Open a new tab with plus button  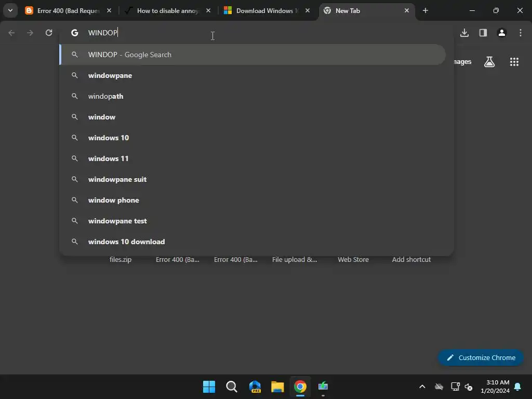(425, 10)
